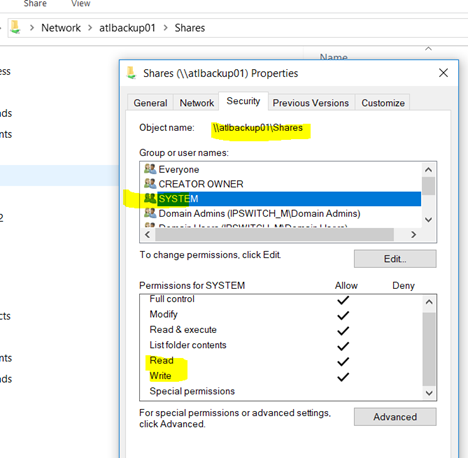Click the left arrow of the group list scrollbar
Screen dimensions: 468x458
tap(148, 235)
